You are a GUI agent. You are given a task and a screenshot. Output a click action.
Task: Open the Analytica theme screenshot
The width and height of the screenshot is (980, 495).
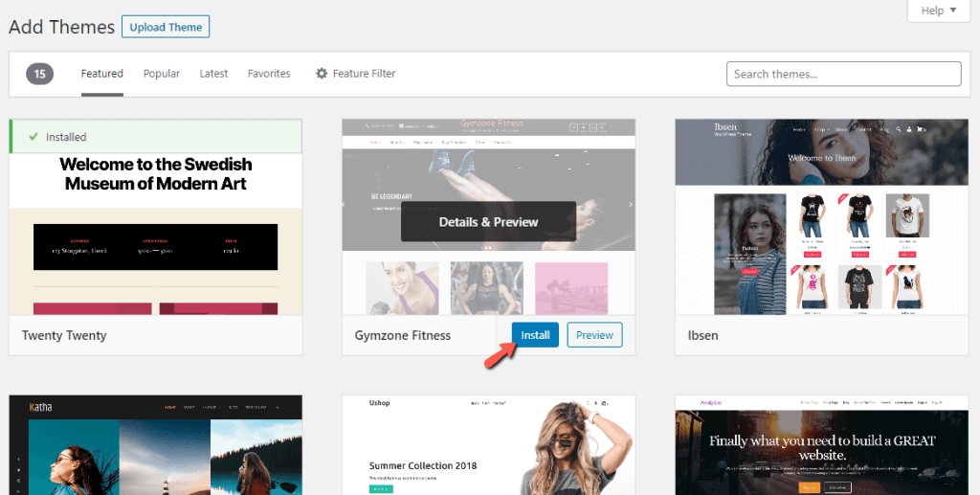click(821, 445)
